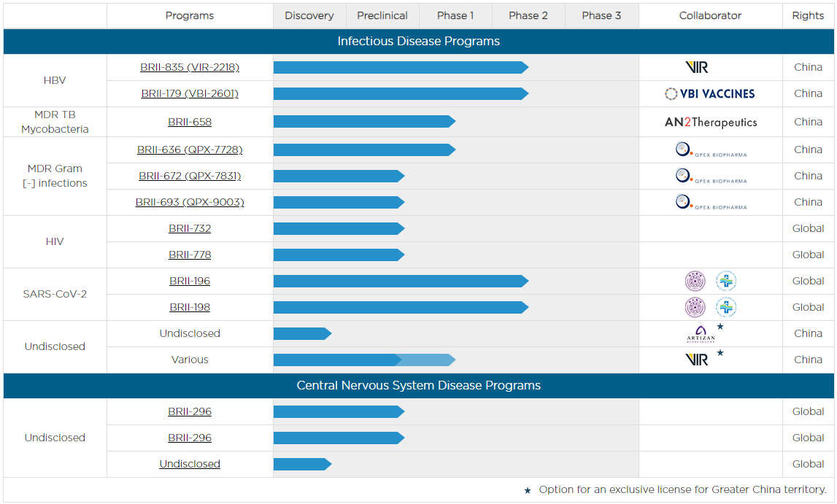This screenshot has height=504, width=837.
Task: Open the underlined Undisclosed CNS program link
Action: click(190, 464)
